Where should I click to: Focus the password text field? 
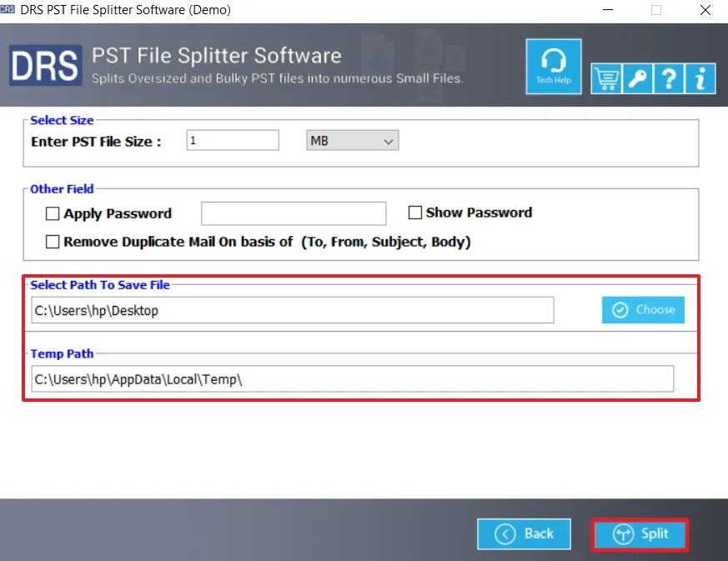click(x=294, y=213)
